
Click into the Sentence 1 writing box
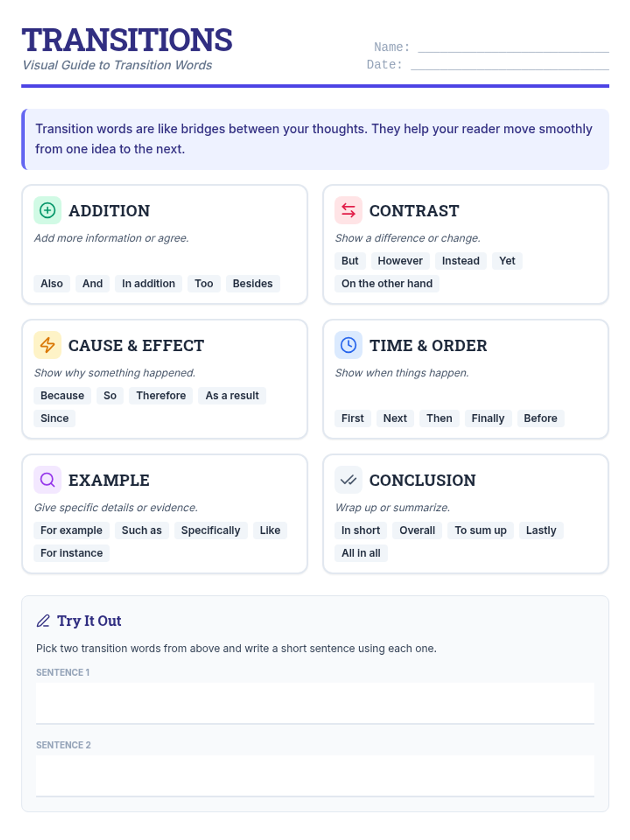(x=315, y=703)
